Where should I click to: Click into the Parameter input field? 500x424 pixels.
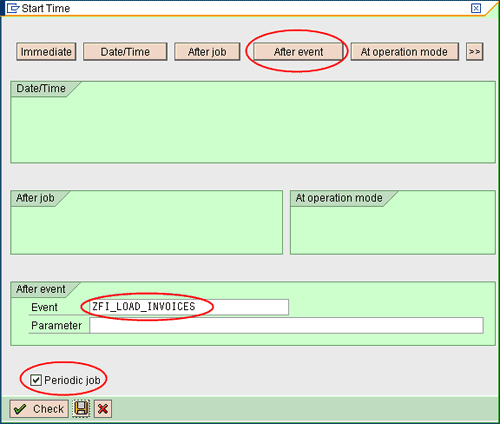click(x=286, y=325)
